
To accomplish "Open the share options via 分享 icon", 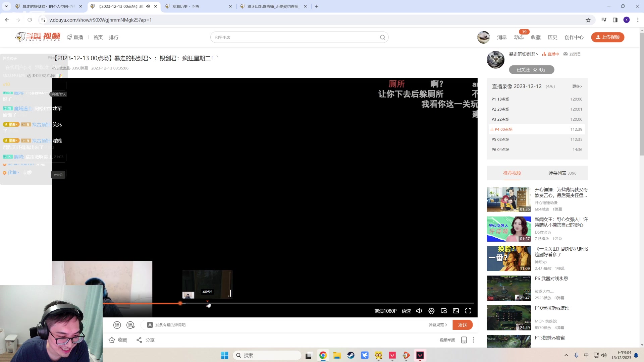I will click(x=145, y=340).
